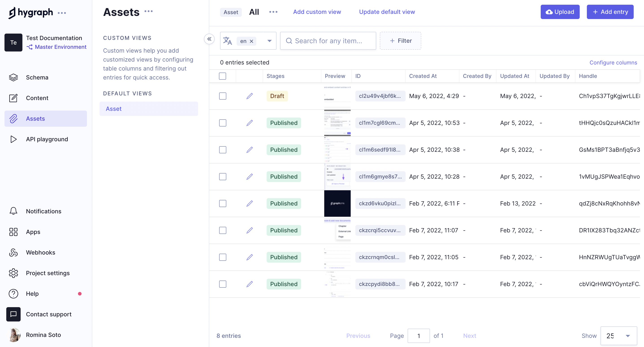This screenshot has height=347, width=644.
Task: Click the Content navigation icon
Action: point(13,98)
